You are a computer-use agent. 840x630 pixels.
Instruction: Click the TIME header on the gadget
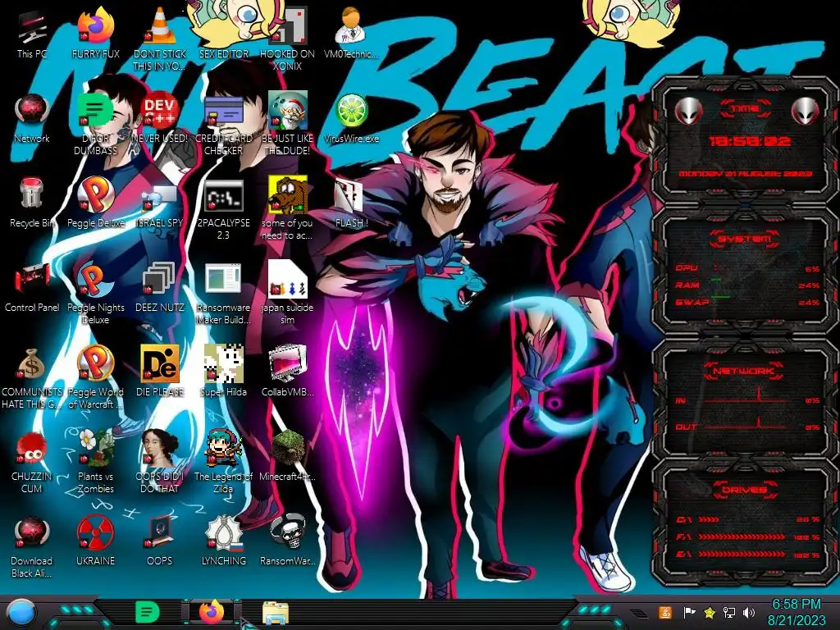(745, 109)
